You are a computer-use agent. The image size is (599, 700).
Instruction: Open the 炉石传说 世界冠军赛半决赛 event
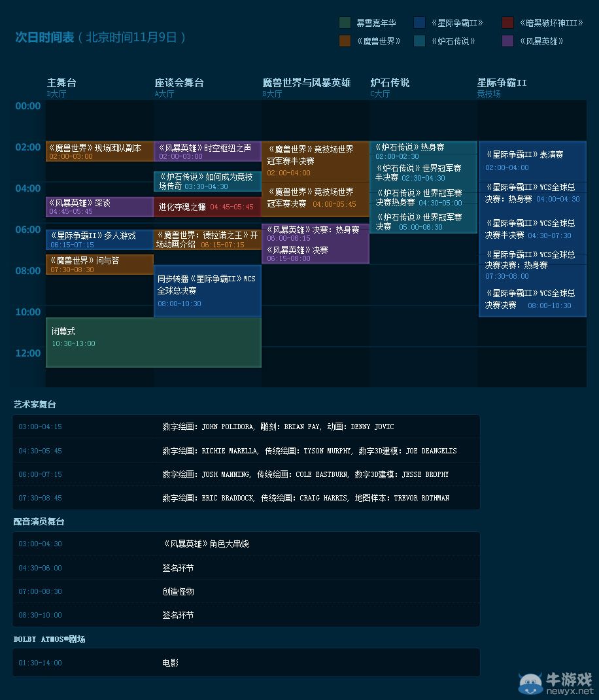(423, 173)
